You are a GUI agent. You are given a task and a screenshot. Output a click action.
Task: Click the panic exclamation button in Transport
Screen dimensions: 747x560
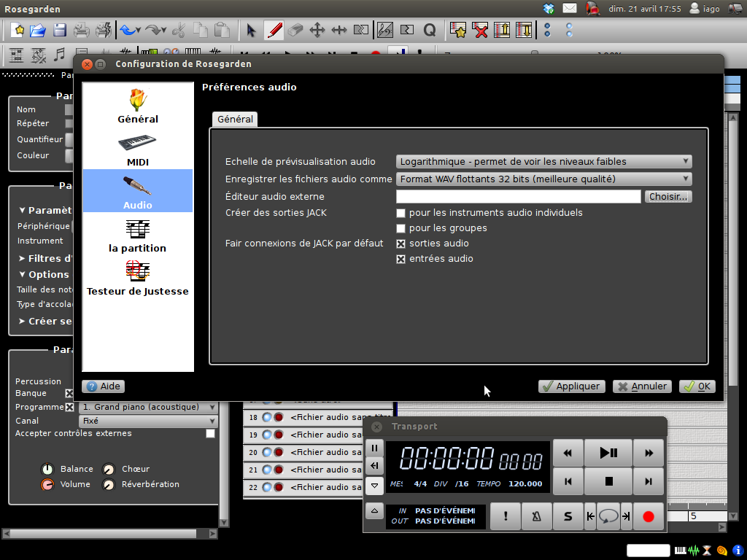[x=506, y=516]
